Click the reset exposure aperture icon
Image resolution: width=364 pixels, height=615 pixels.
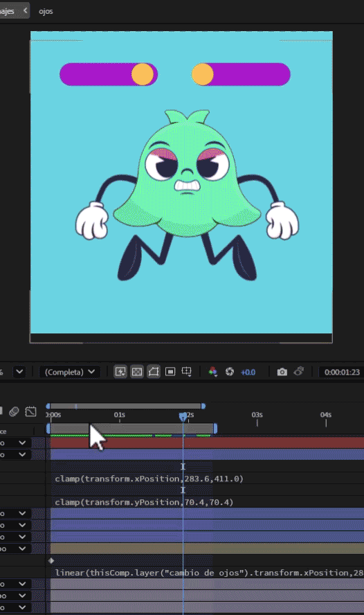(x=230, y=371)
